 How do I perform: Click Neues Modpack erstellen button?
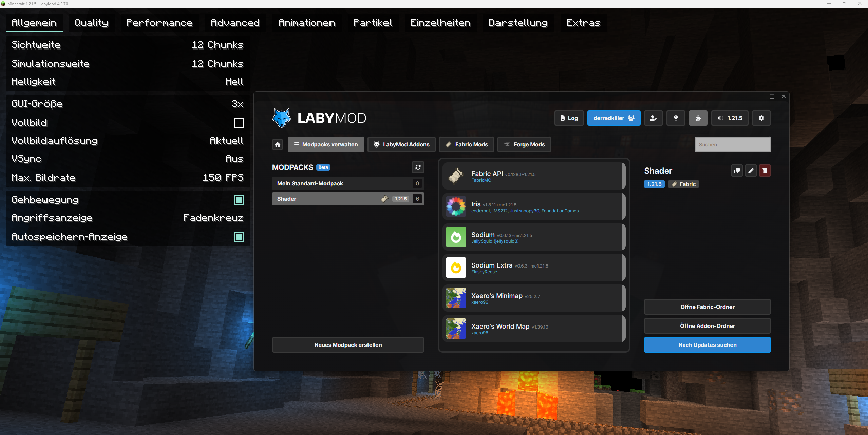tap(348, 345)
